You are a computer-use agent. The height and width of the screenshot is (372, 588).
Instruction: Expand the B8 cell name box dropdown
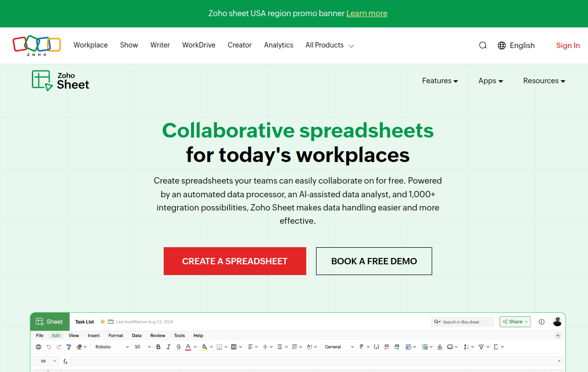point(55,361)
